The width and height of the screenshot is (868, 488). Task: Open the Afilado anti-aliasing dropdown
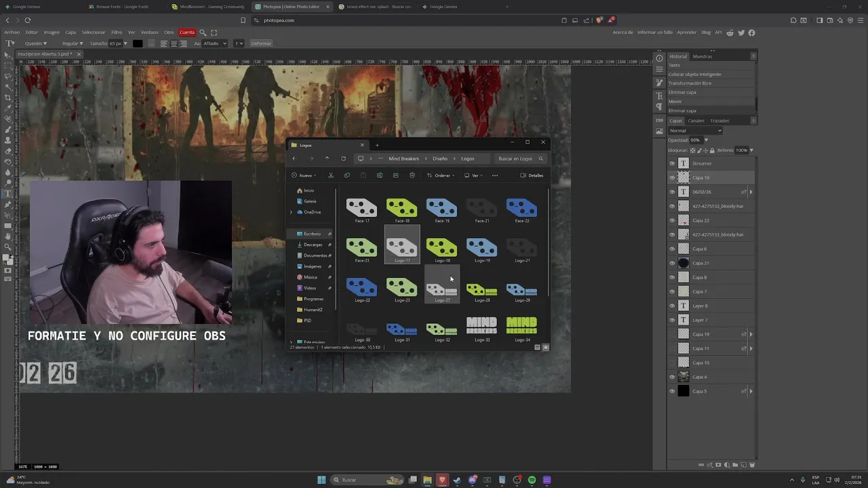pos(215,43)
